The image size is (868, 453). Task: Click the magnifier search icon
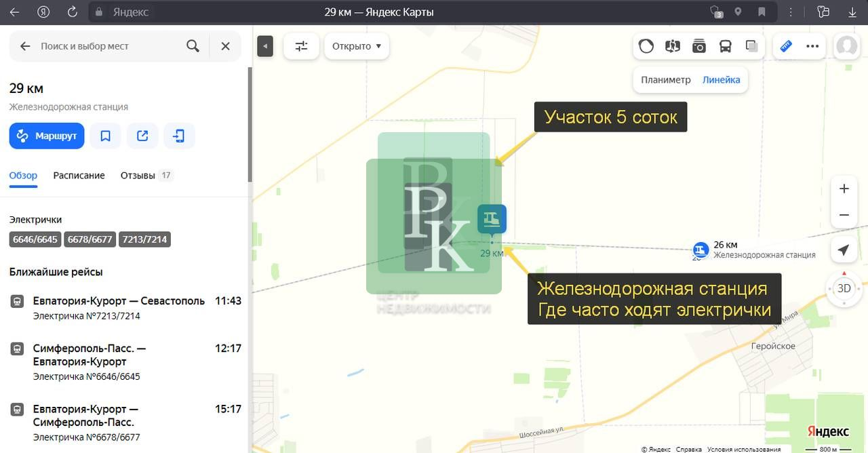coord(193,46)
